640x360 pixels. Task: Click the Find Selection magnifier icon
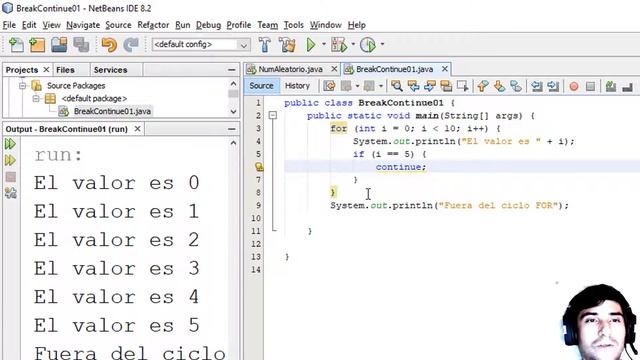(396, 86)
